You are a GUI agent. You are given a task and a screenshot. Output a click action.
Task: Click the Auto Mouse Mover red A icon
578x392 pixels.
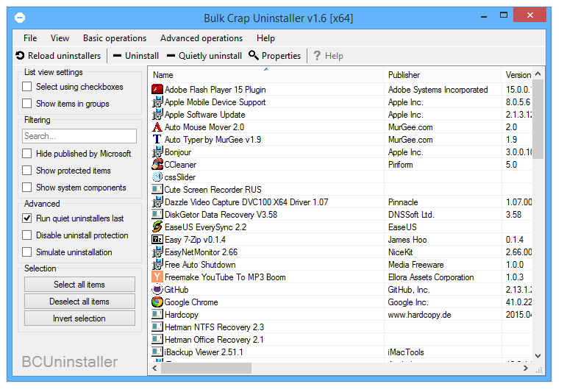click(x=157, y=127)
